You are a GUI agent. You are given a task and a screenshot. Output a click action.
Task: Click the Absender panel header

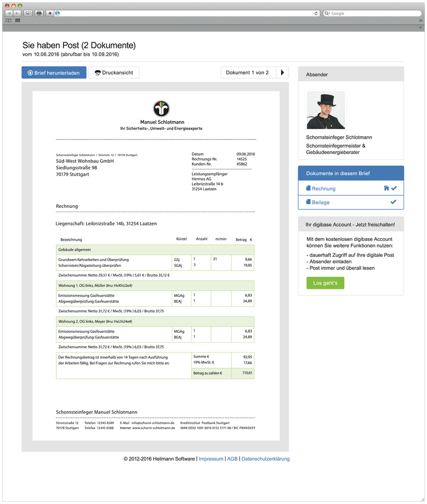(x=351, y=74)
